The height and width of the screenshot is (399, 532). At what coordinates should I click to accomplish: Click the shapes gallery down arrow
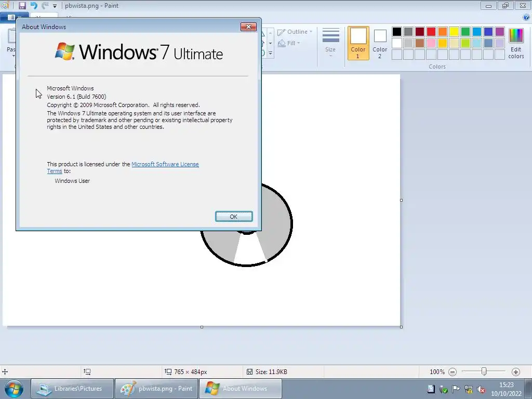270,43
